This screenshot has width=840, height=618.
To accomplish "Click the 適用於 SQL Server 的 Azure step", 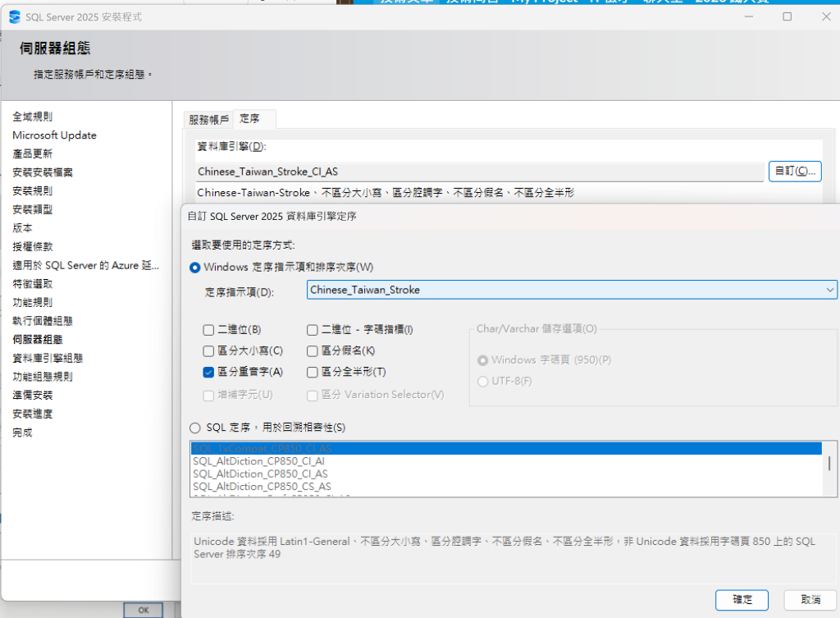I will pos(85,265).
